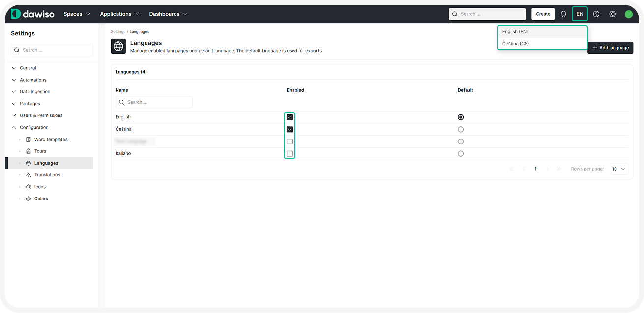Click the green user avatar
644x313 pixels.
click(x=628, y=14)
